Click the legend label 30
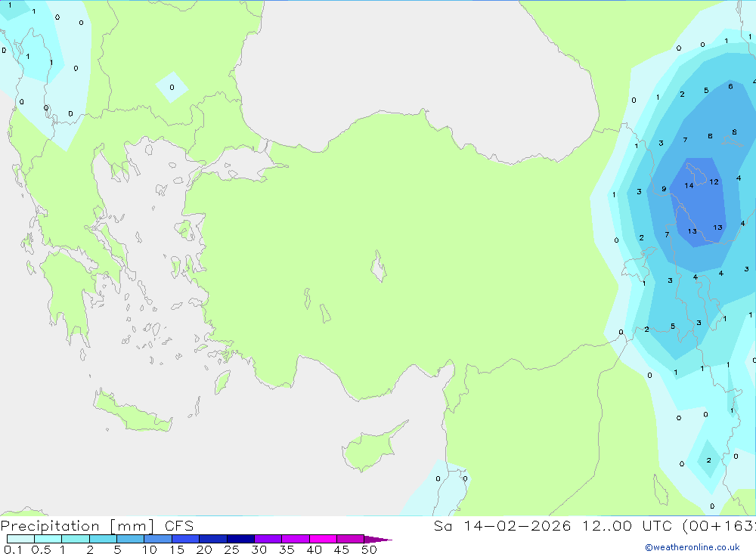 [x=259, y=549]
